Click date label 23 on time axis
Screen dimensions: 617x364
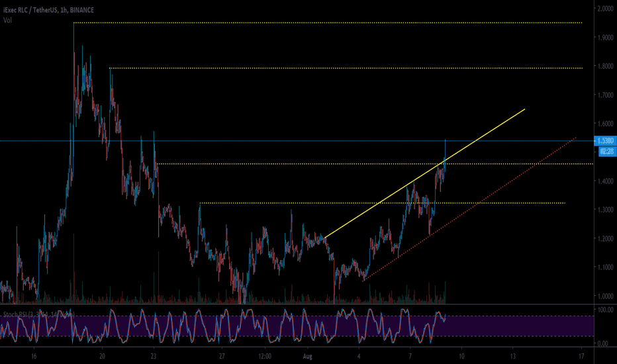[x=154, y=357]
